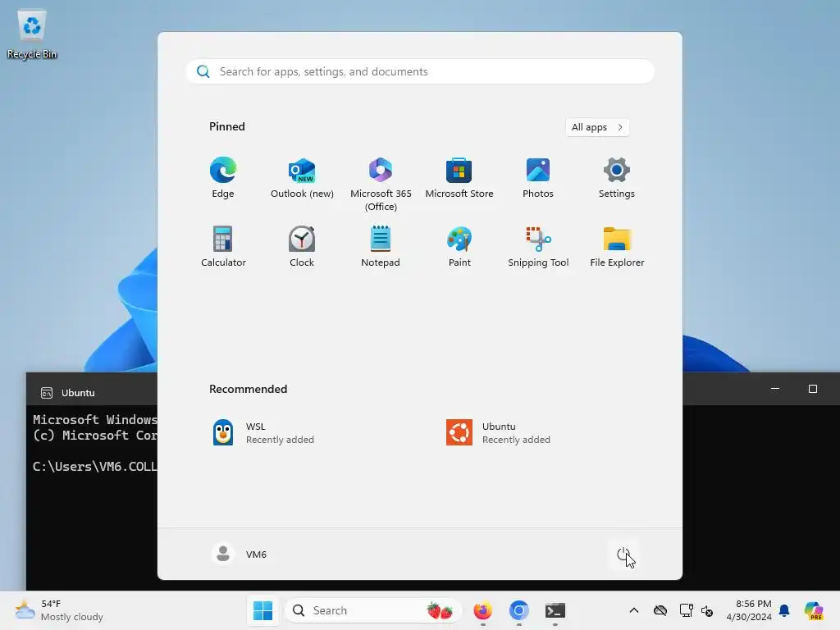
Task: Click the Ubuntu window title bar icon
Action: click(x=47, y=393)
